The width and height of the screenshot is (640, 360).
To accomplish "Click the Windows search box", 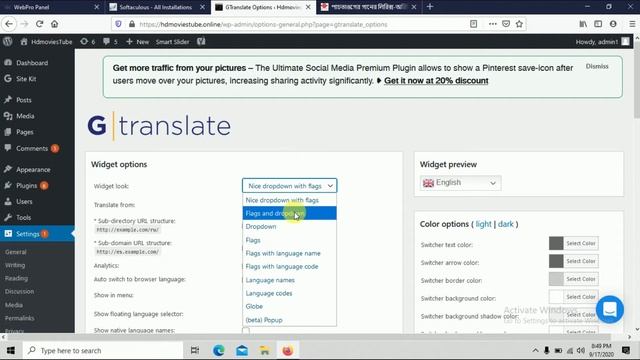I will pyautogui.click(x=103, y=350).
